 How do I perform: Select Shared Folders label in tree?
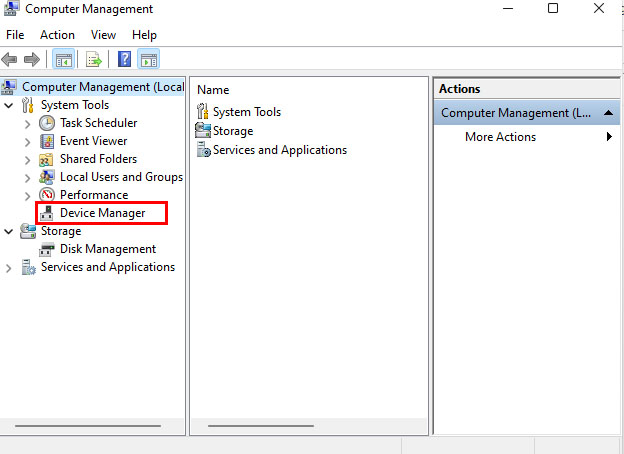[x=98, y=159]
